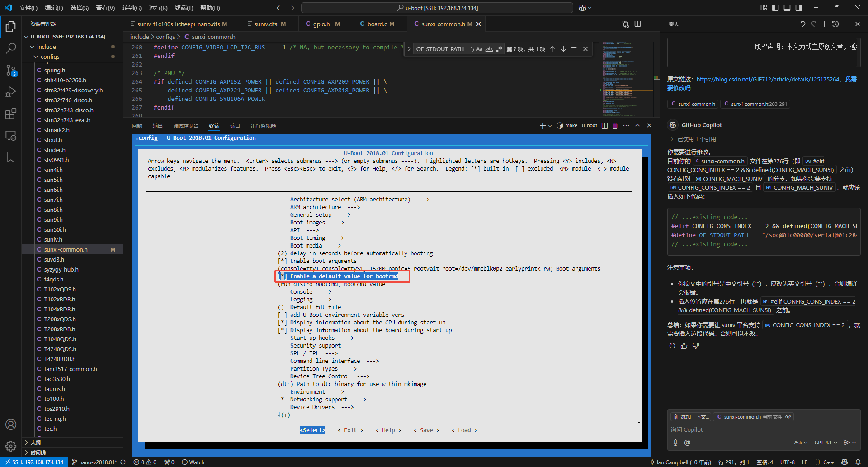The width and height of the screenshot is (868, 467).
Task: Open the Remote Explorer
Action: [x=11, y=135]
